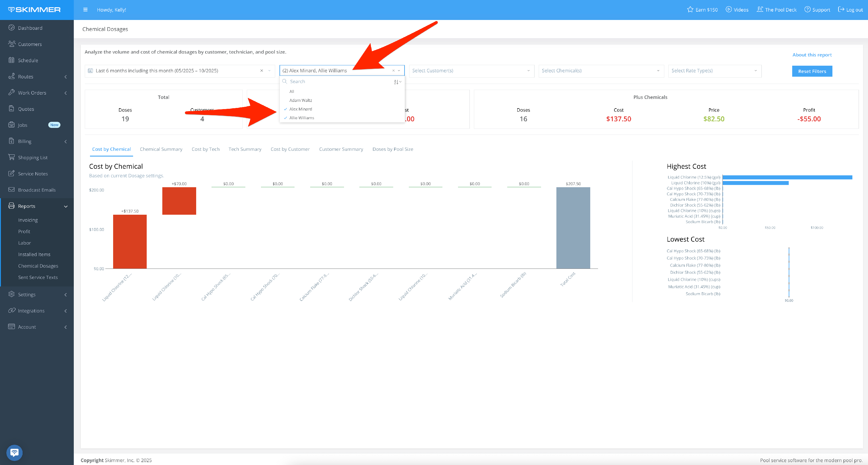Click the Log out icon
This screenshot has width=868, height=465.
(841, 10)
